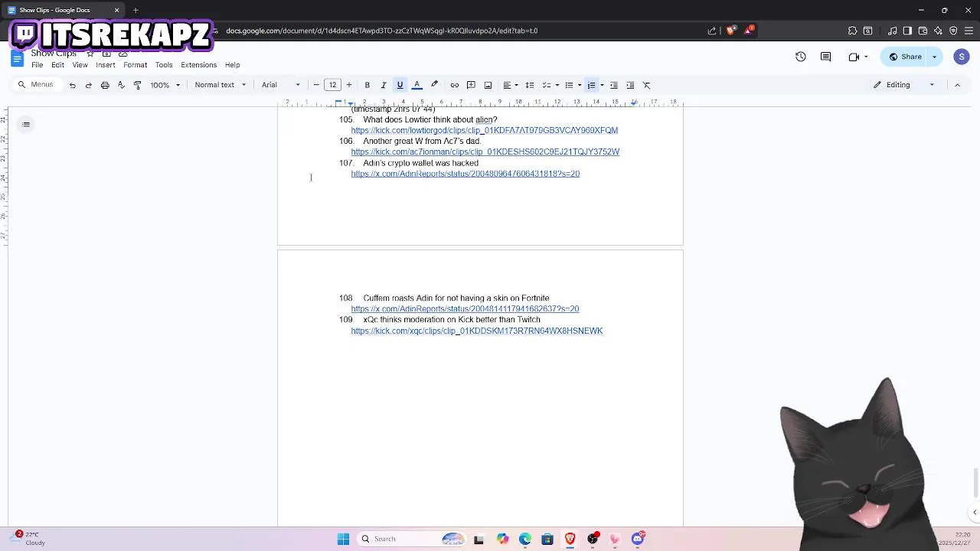
Task: Collapse the menus chevron
Action: coord(957,85)
